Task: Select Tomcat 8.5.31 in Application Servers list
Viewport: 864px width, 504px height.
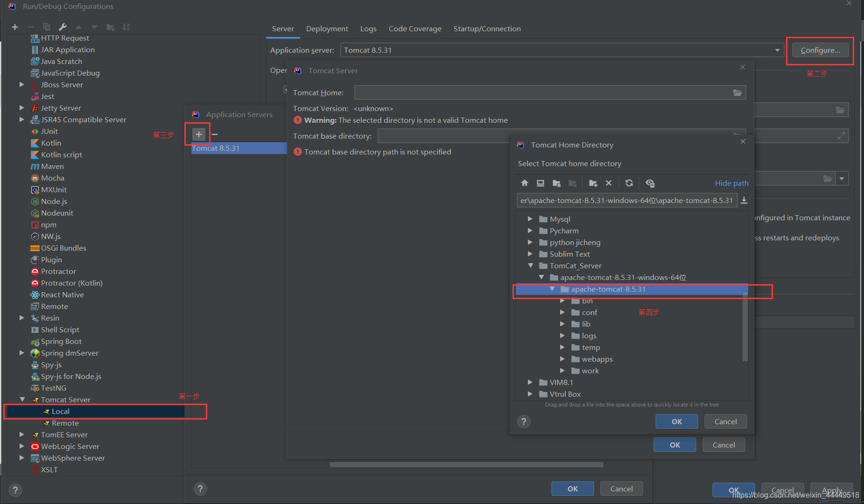Action: 239,148
